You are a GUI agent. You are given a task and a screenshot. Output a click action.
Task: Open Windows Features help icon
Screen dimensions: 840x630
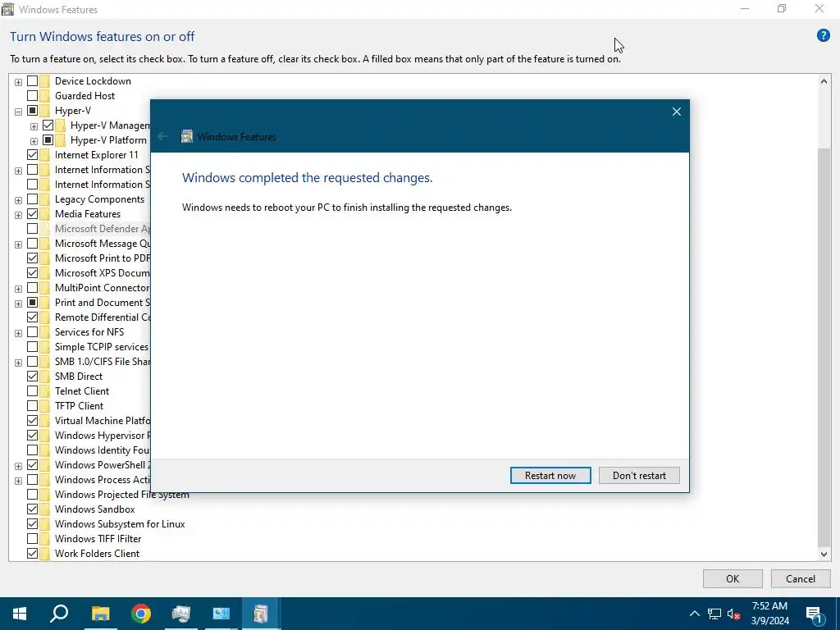(x=823, y=36)
